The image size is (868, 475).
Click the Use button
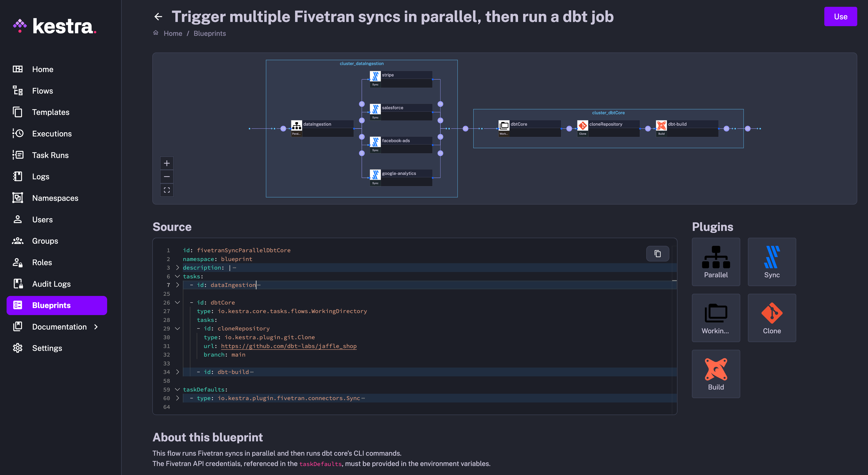[840, 16]
